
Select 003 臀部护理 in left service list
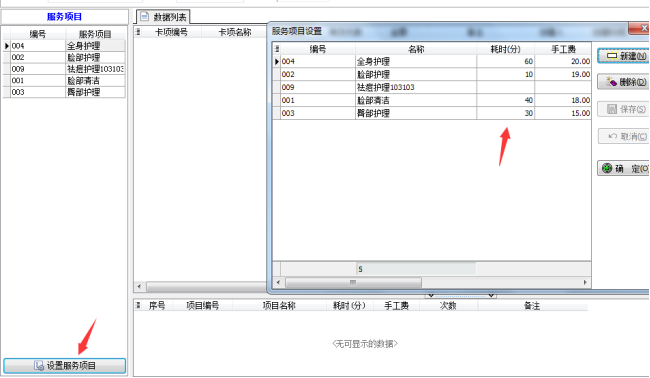point(64,92)
